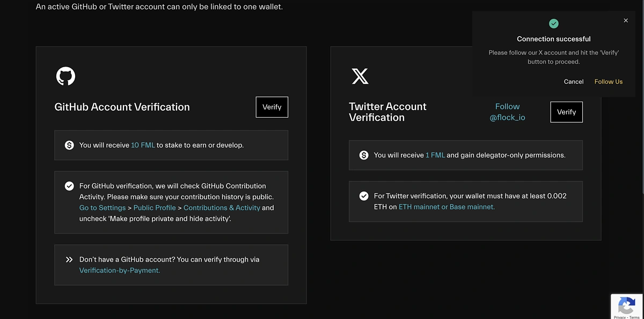Click the double-chevron icon beside Verification-by-Payment

[69, 259]
